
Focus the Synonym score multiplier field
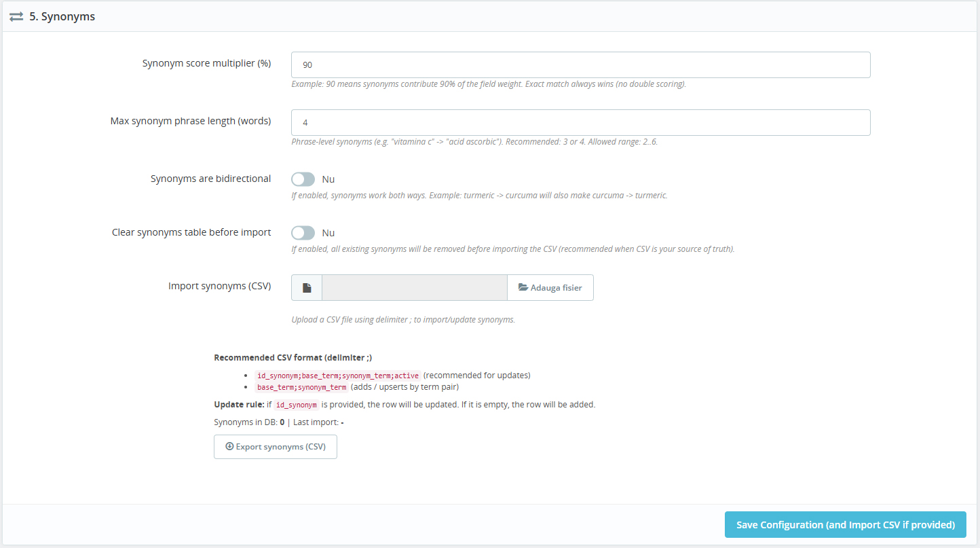pyautogui.click(x=580, y=65)
